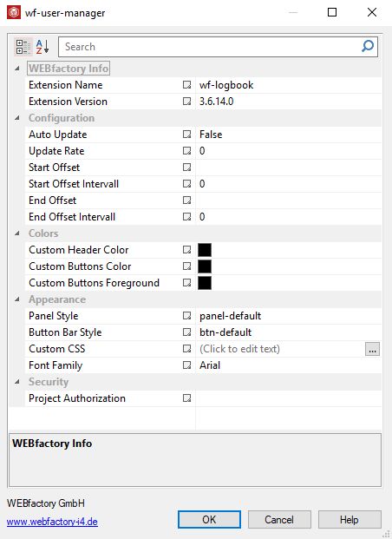Collapse the Appearance category
The width and height of the screenshot is (392, 539).
coord(17,299)
